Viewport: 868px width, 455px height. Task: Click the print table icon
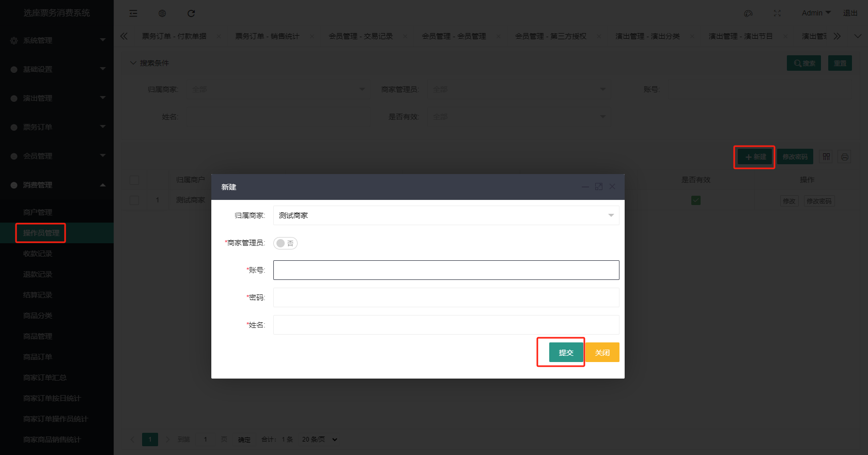coord(845,156)
